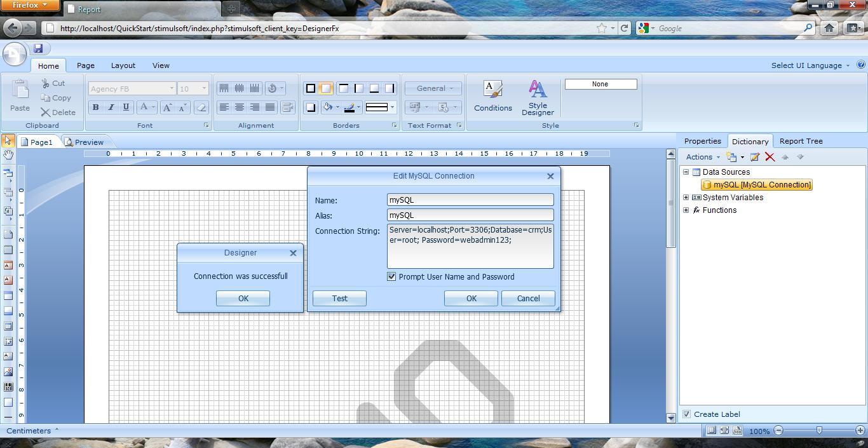The image size is (868, 448).
Task: Open fill color bucket picker
Action: coord(330,107)
